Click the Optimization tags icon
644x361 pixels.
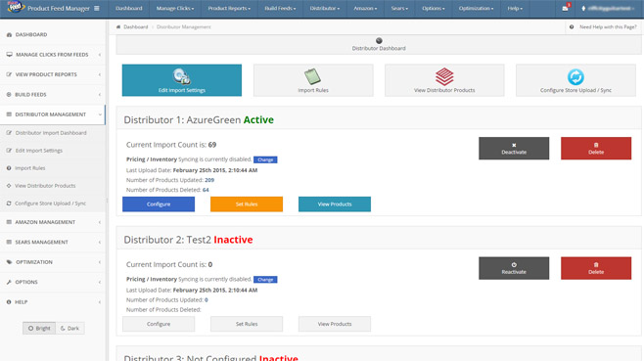click(x=9, y=262)
